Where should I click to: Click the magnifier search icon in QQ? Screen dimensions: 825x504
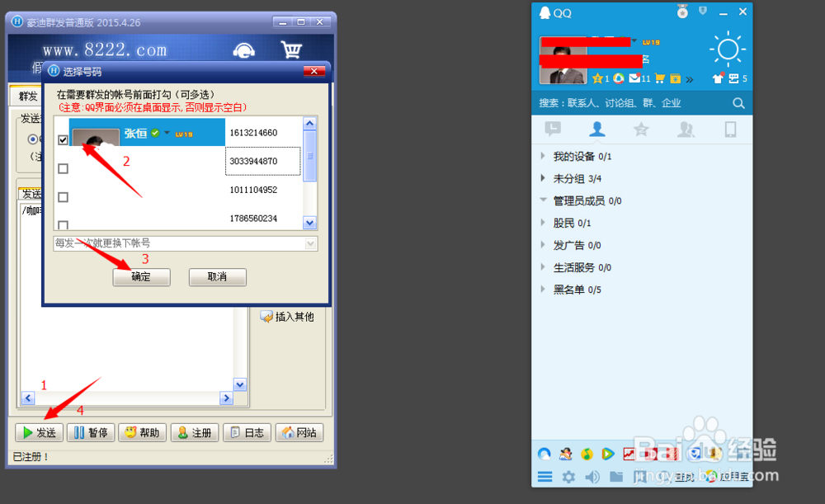click(x=738, y=103)
